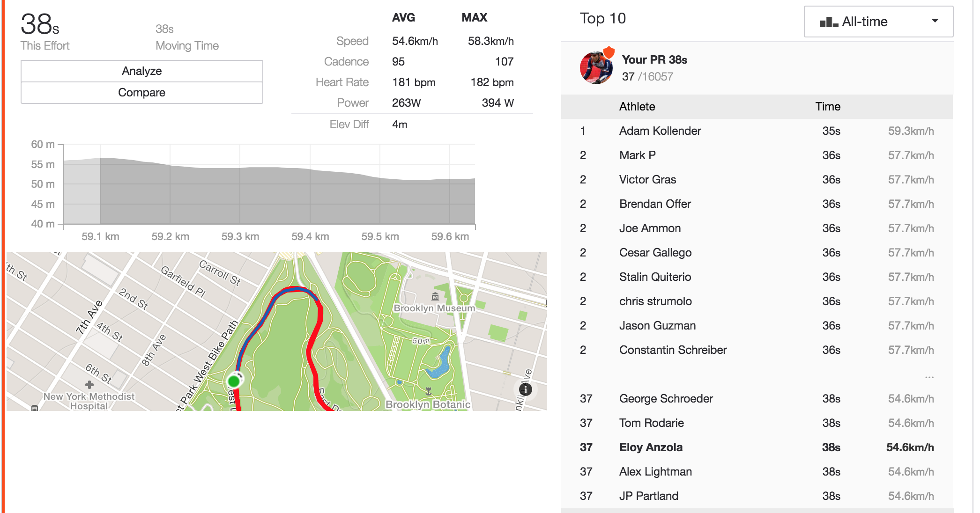
Task: Click the athlete profile avatar photo
Action: point(596,68)
